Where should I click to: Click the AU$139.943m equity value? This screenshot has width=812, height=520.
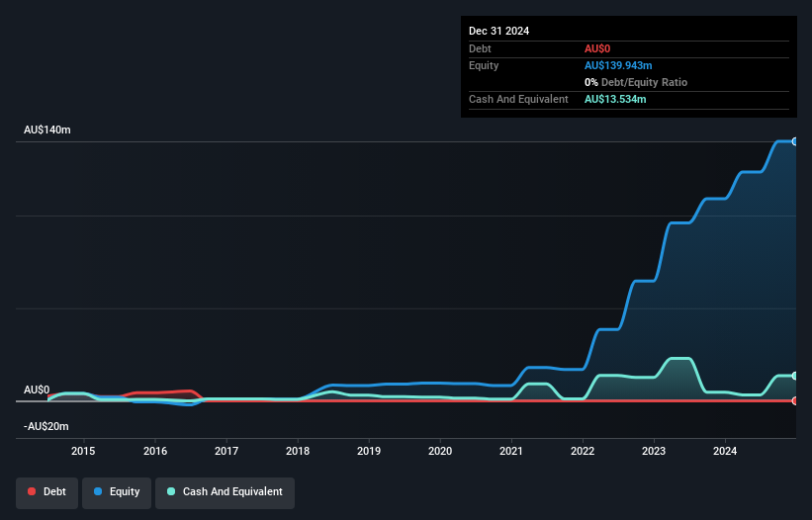coord(618,65)
